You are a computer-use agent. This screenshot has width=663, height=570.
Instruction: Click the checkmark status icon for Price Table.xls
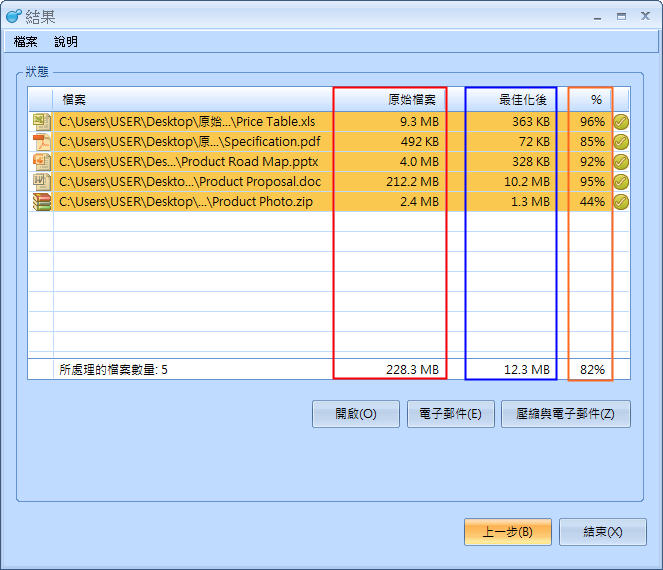point(621,122)
